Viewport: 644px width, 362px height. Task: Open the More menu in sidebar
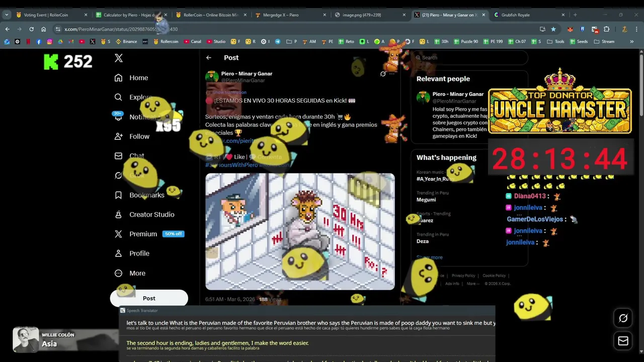coord(130,273)
